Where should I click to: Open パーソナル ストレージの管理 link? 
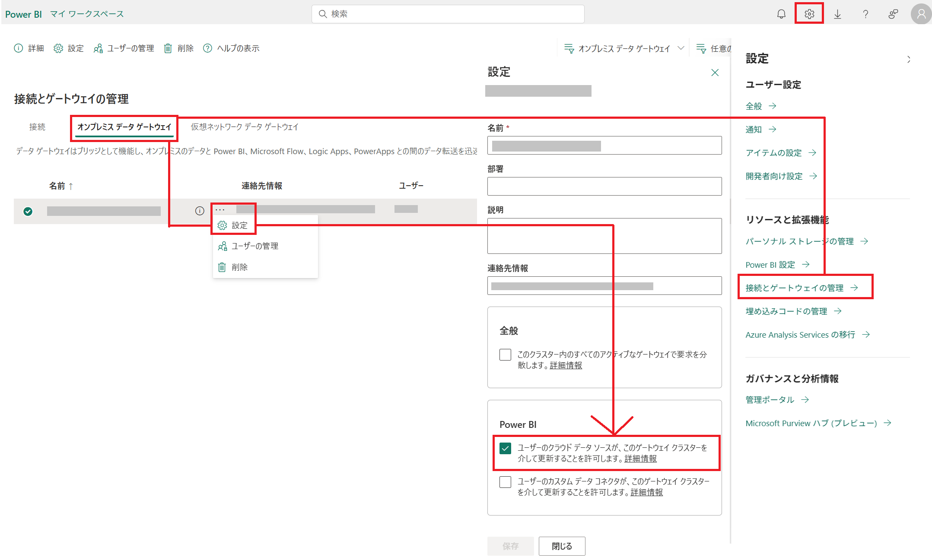(807, 241)
